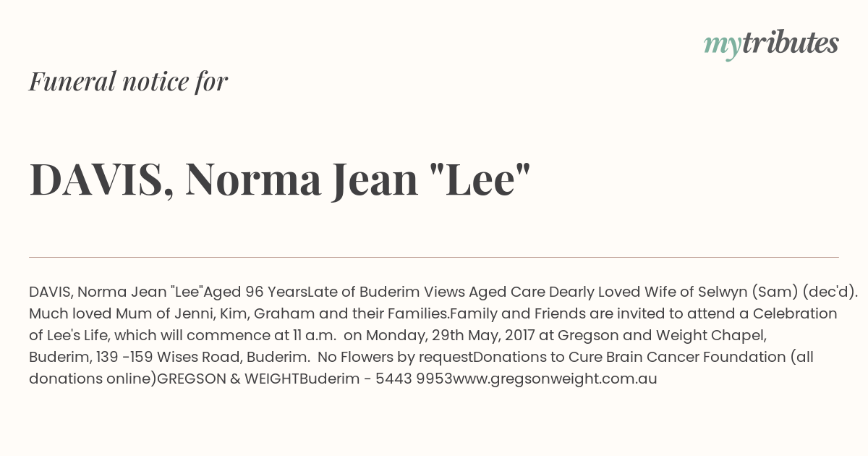Select "Buderim Views Aged Care" text
Screen dimensions: 868x456
(452, 292)
